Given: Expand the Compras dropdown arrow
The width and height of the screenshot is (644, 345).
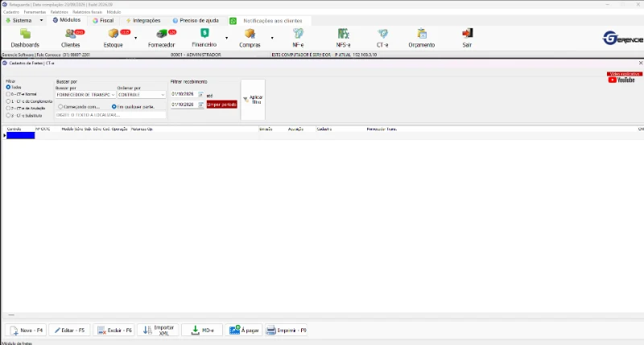Looking at the screenshot, I should click(272, 38).
